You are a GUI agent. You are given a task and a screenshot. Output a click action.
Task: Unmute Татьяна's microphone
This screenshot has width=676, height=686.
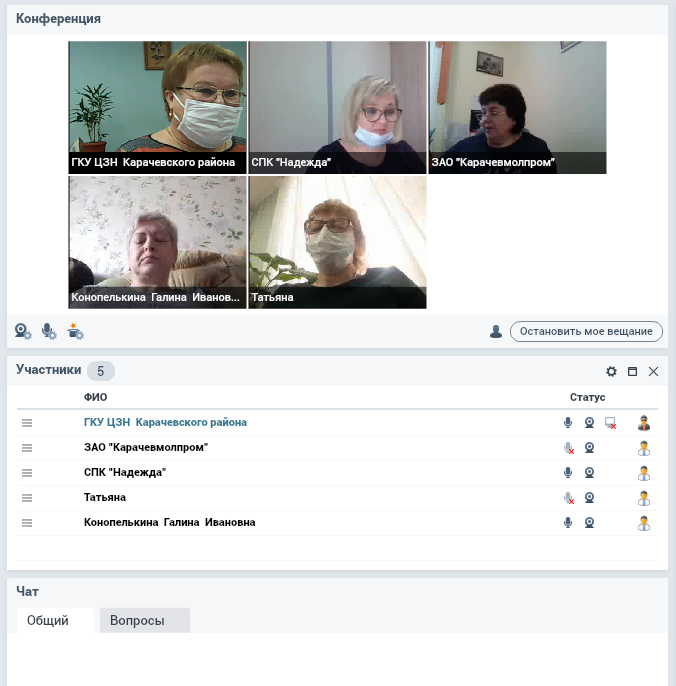(568, 498)
